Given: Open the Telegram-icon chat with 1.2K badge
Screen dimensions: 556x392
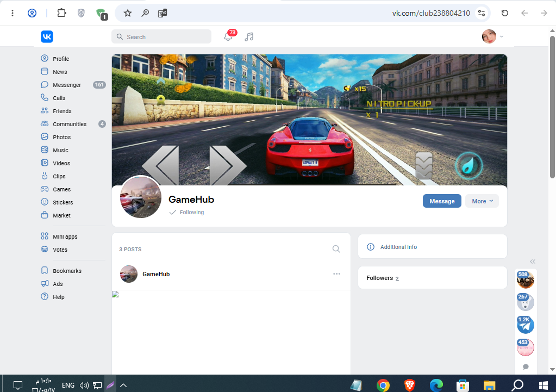Looking at the screenshot, I should pyautogui.click(x=526, y=325).
